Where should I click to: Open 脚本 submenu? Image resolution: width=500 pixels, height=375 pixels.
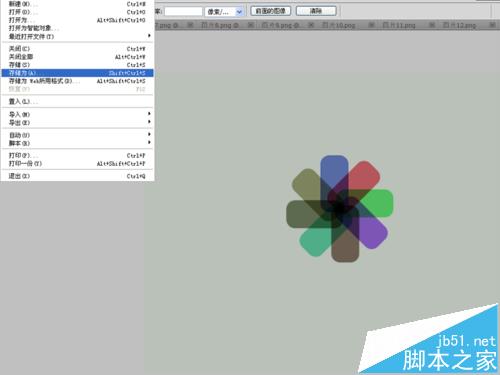point(77,143)
